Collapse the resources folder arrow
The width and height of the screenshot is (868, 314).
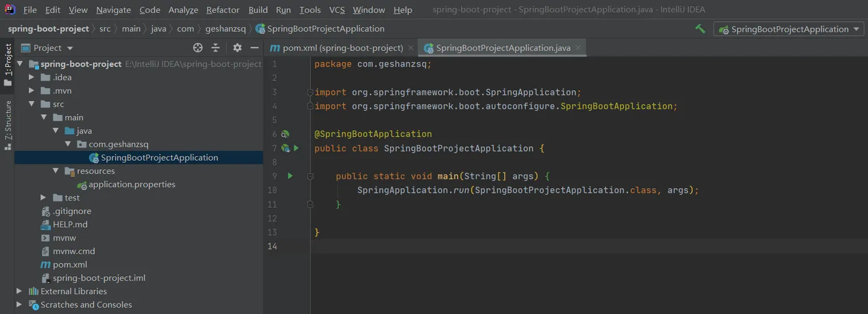pyautogui.click(x=56, y=171)
